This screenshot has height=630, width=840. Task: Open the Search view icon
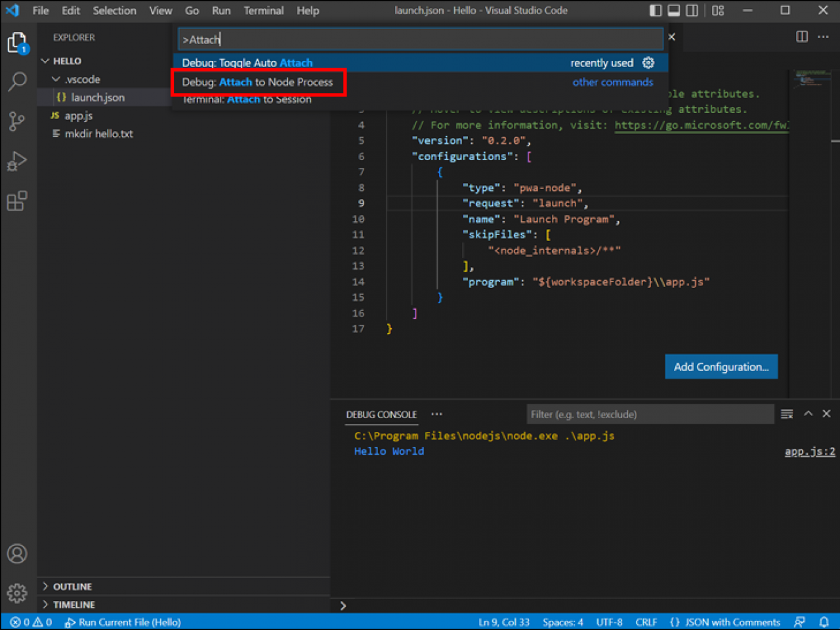pos(17,81)
